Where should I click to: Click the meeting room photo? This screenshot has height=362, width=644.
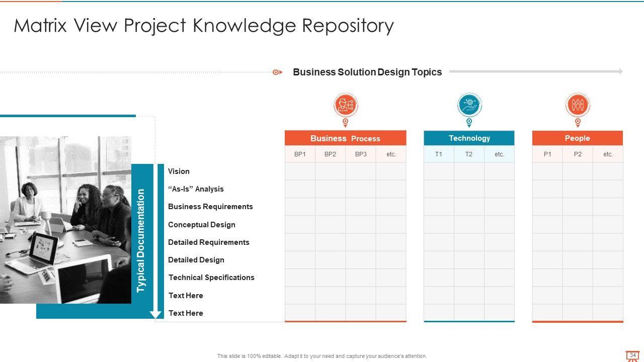tap(65, 220)
